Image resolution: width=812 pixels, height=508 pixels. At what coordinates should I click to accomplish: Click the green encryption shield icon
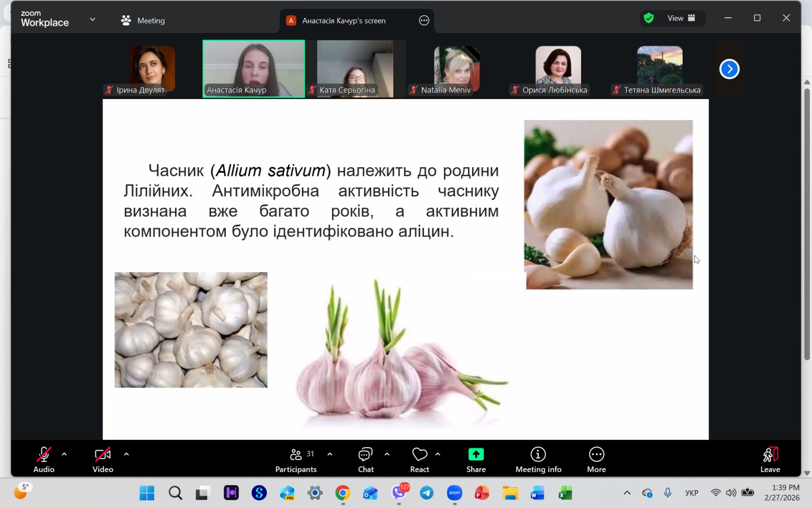pyautogui.click(x=649, y=18)
